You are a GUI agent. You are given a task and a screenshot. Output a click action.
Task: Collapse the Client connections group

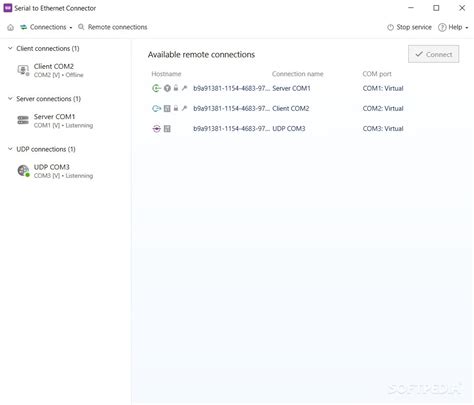10,48
